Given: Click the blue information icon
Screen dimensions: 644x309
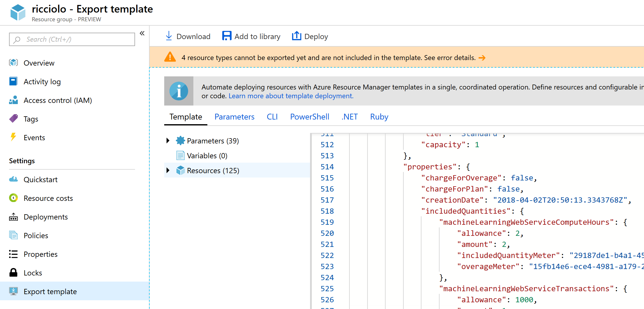Looking at the screenshot, I should [x=179, y=91].
